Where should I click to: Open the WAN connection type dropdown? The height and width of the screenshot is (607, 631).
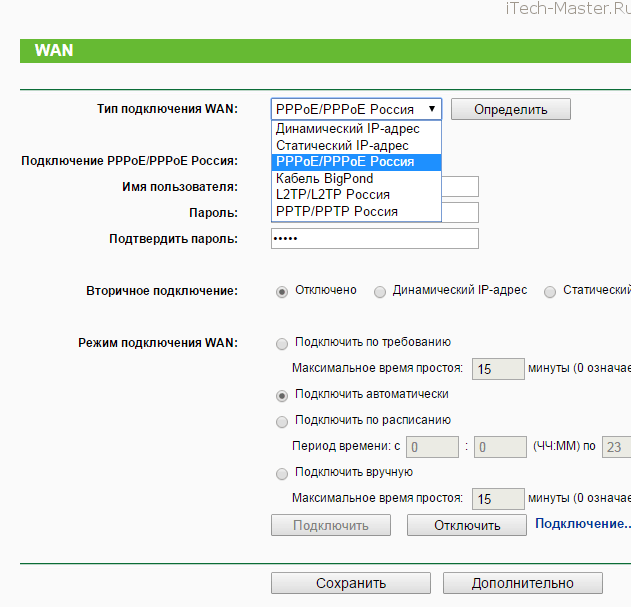pos(356,109)
